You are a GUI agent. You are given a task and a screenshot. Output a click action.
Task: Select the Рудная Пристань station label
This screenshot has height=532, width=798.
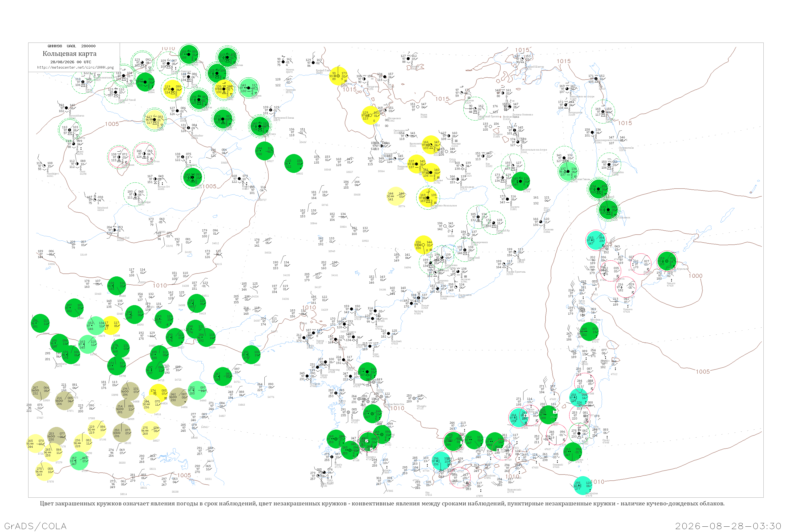(x=516, y=272)
